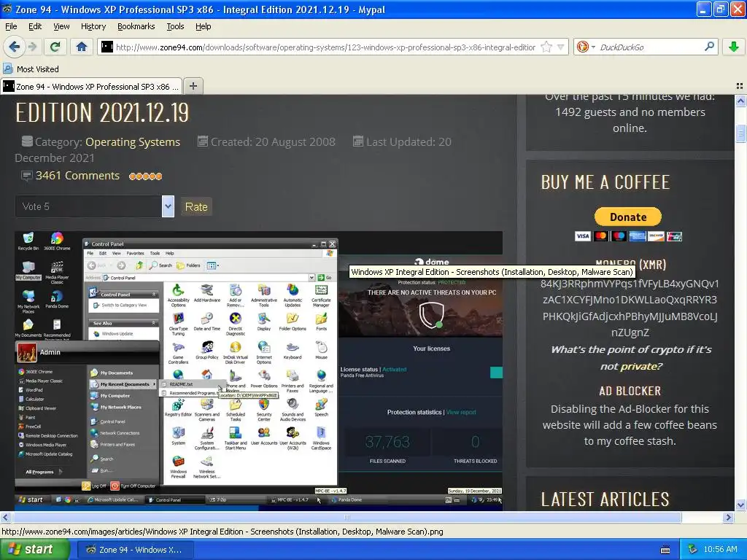Screen dimensions: 747x560
Task: Click the horizontal scrollbar thumb
Action: point(347,517)
